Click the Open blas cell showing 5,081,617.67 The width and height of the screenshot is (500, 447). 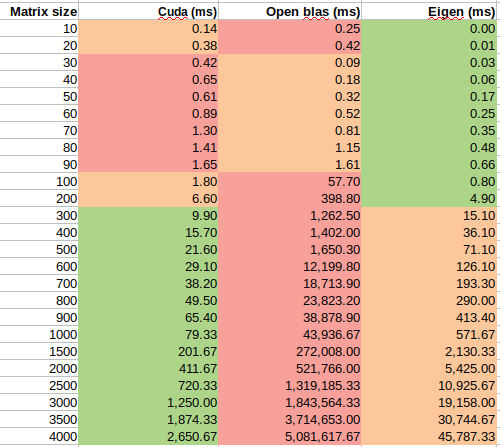coord(290,437)
